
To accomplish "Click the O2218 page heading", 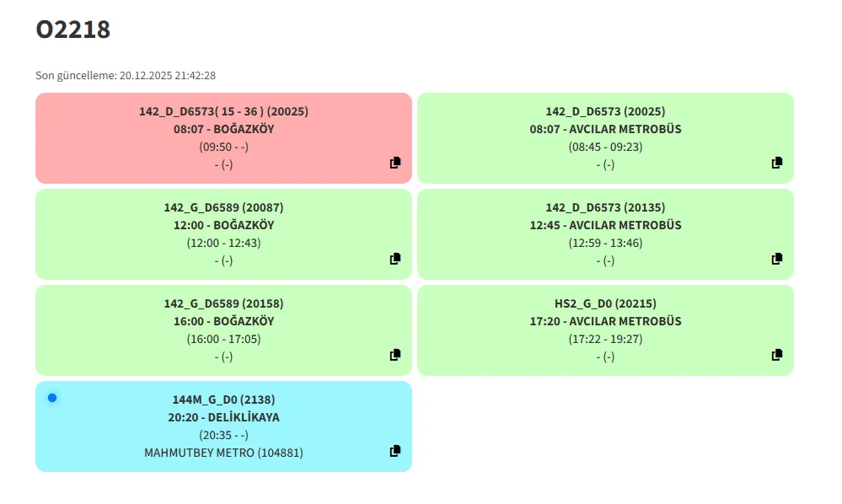I will (x=73, y=29).
